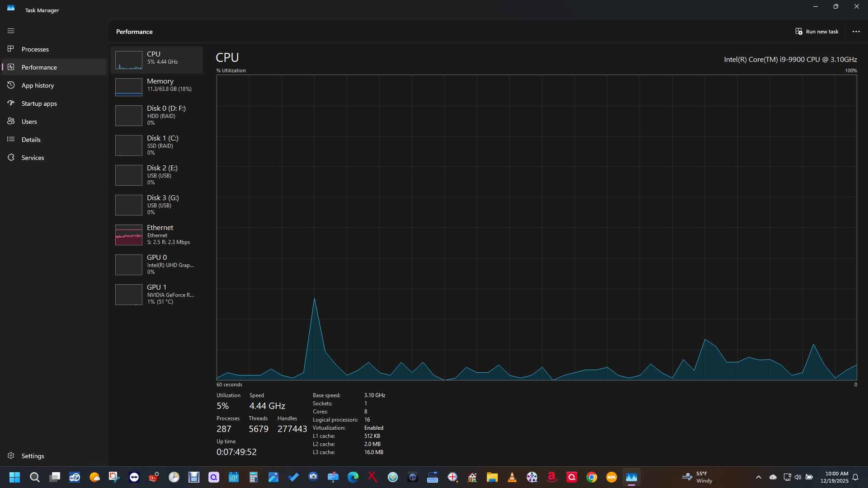The image size is (868, 488).
Task: Open the three-dot more options menu
Action: 856,32
